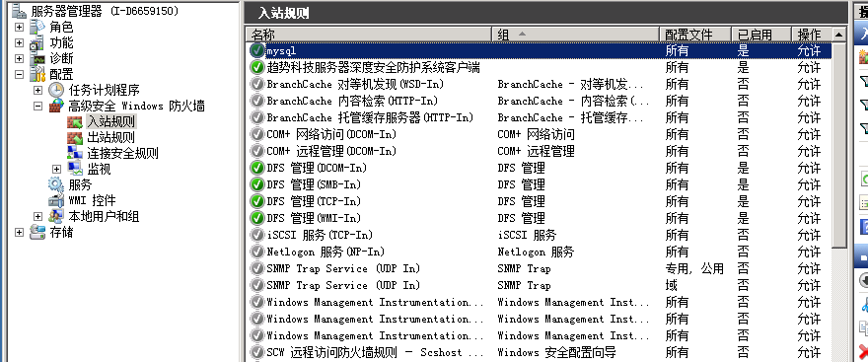Sort rules by the 已启用 column header

click(761, 35)
